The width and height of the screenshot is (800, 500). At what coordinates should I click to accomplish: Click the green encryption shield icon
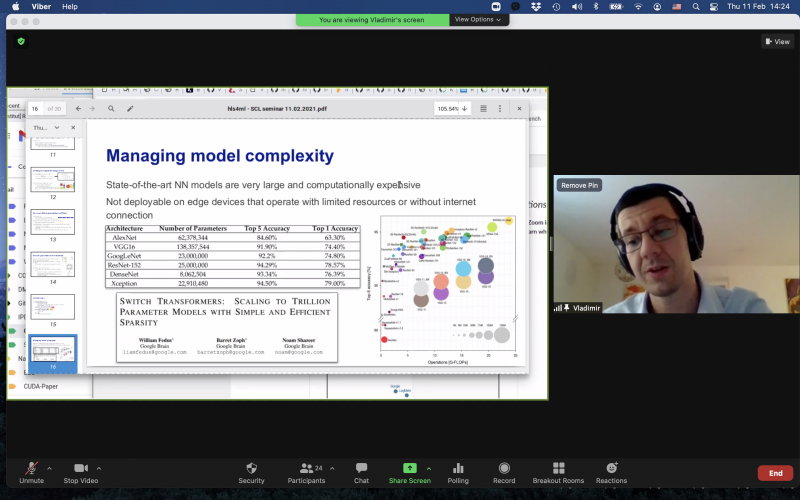tap(21, 41)
